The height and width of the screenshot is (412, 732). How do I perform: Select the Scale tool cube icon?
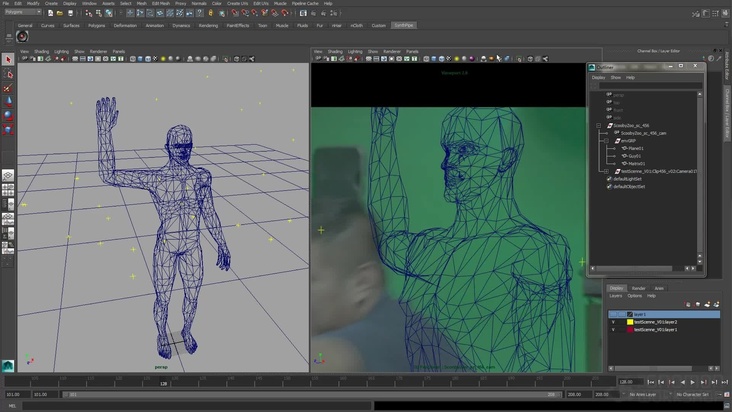tap(8, 129)
